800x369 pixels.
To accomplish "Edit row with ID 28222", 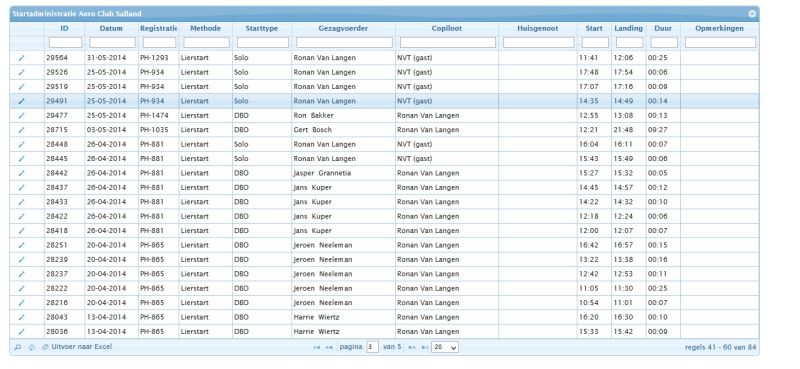I will (21, 288).
